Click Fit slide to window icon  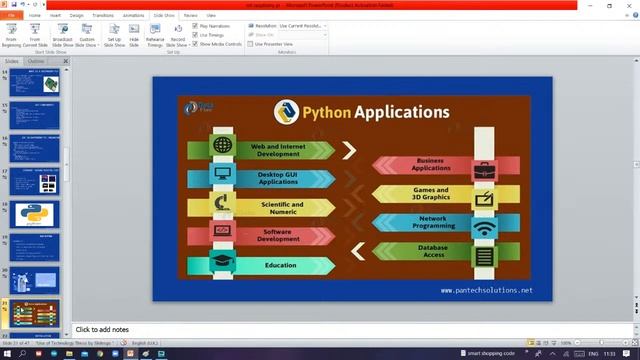(635, 343)
